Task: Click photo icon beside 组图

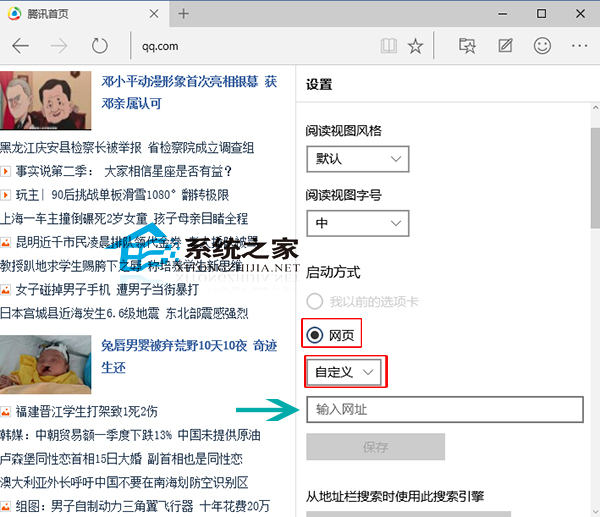Action: click(x=5, y=507)
